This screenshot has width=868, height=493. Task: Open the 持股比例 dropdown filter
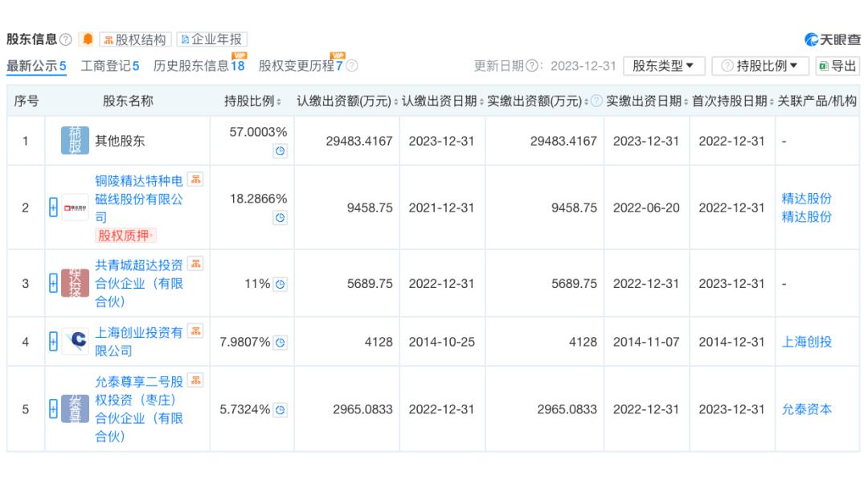[x=760, y=66]
